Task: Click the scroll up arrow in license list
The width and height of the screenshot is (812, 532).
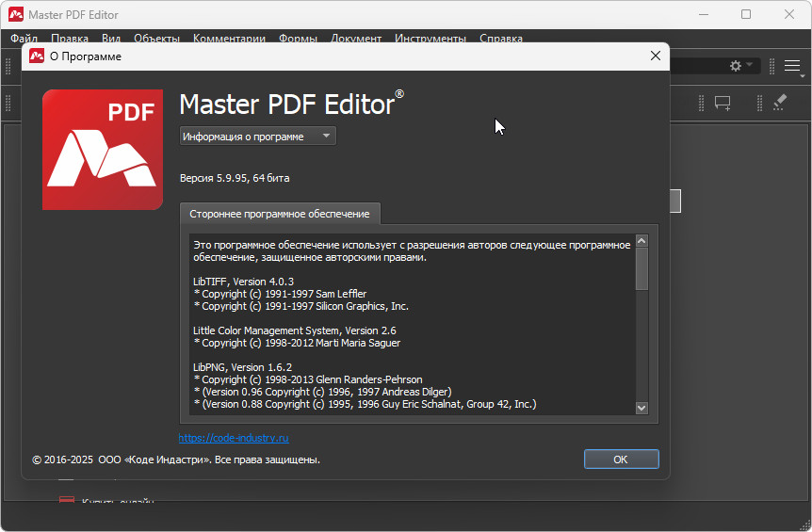Action: tap(641, 241)
